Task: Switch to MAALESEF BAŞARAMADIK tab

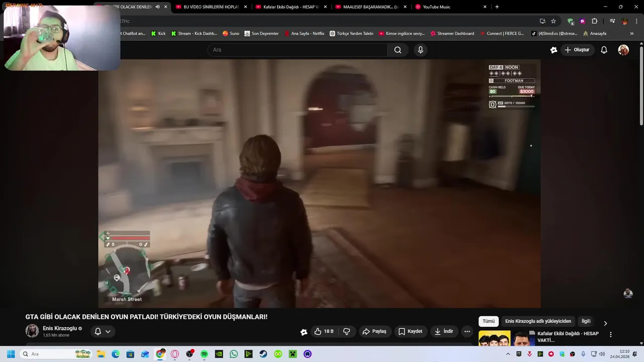Action: coord(371,7)
